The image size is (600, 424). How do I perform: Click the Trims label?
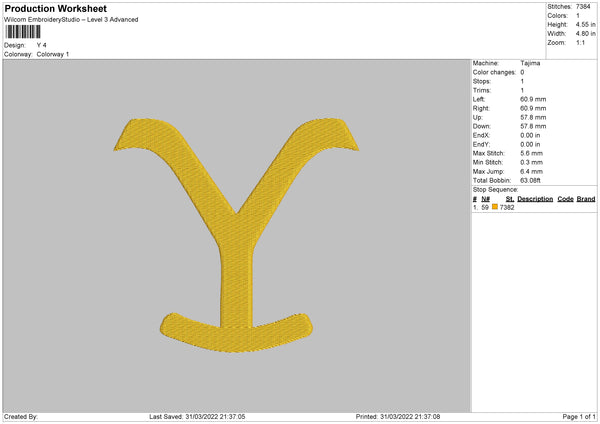pyautogui.click(x=481, y=91)
